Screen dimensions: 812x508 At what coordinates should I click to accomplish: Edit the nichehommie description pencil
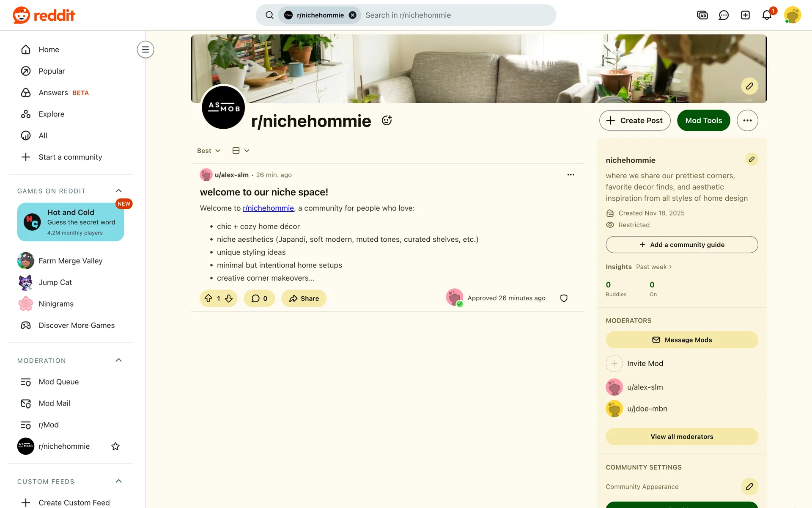(x=752, y=159)
